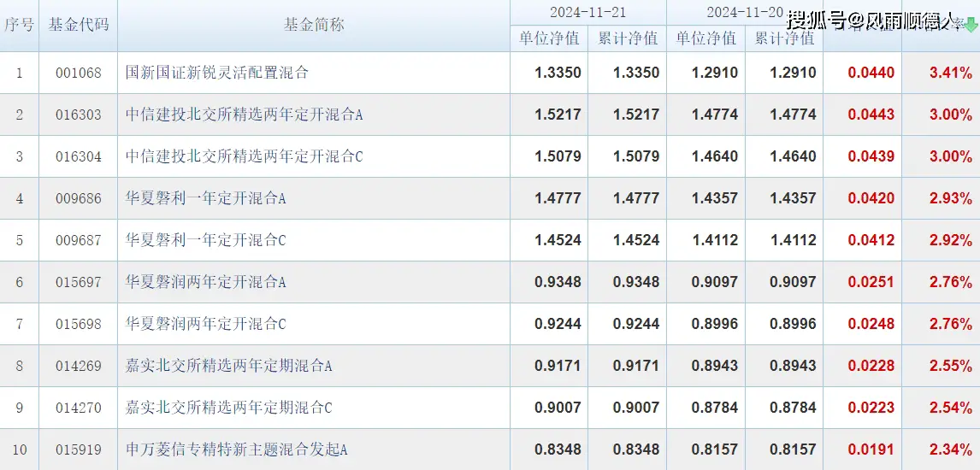Select daily growth value 0.0191

[x=871, y=449]
